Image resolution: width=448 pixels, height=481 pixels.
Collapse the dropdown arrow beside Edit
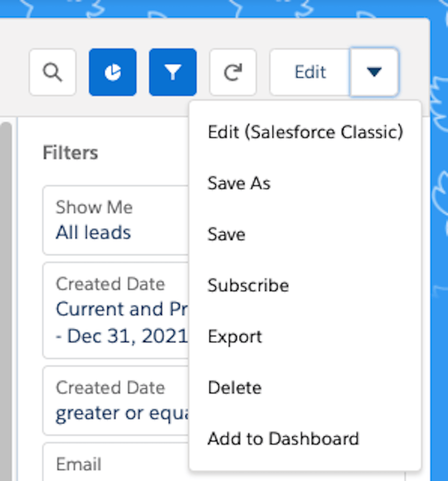374,72
